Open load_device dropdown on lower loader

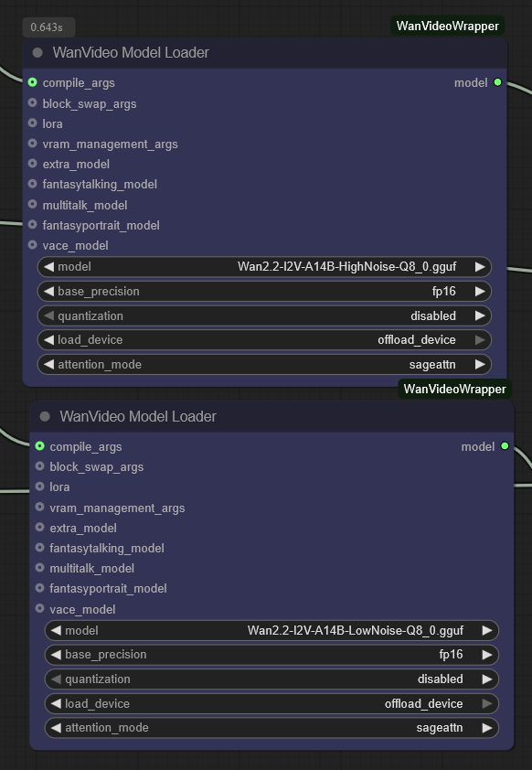pyautogui.click(x=271, y=704)
